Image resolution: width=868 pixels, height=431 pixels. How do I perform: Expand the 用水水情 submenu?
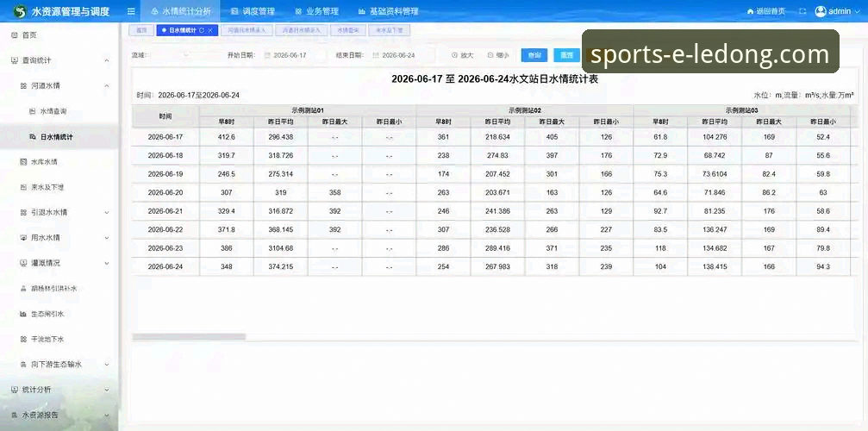point(107,238)
